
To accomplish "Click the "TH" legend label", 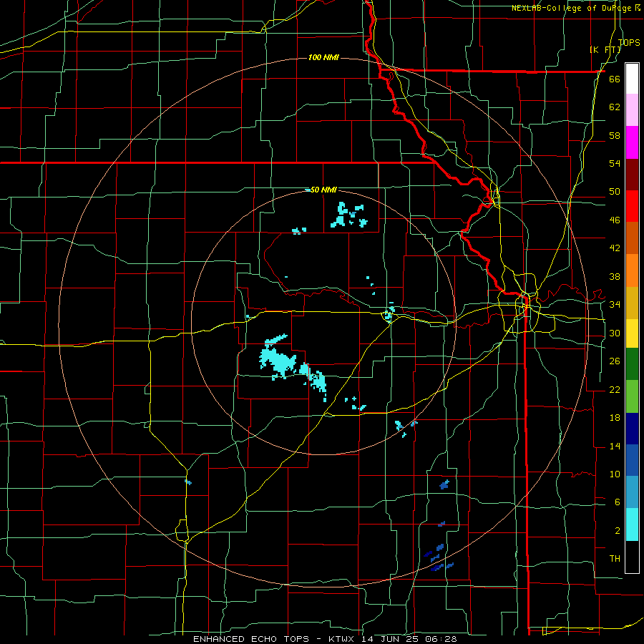I will 615,559.
